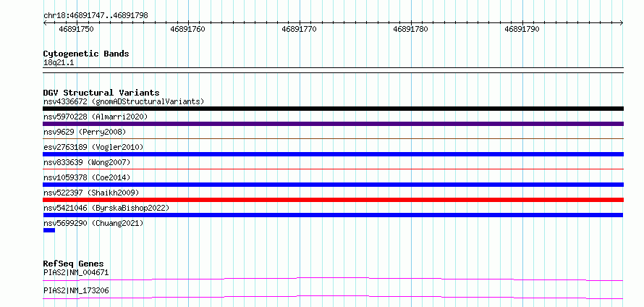
Task: Open the PIAS2|NM_173206 transcript label
Action: (76, 290)
